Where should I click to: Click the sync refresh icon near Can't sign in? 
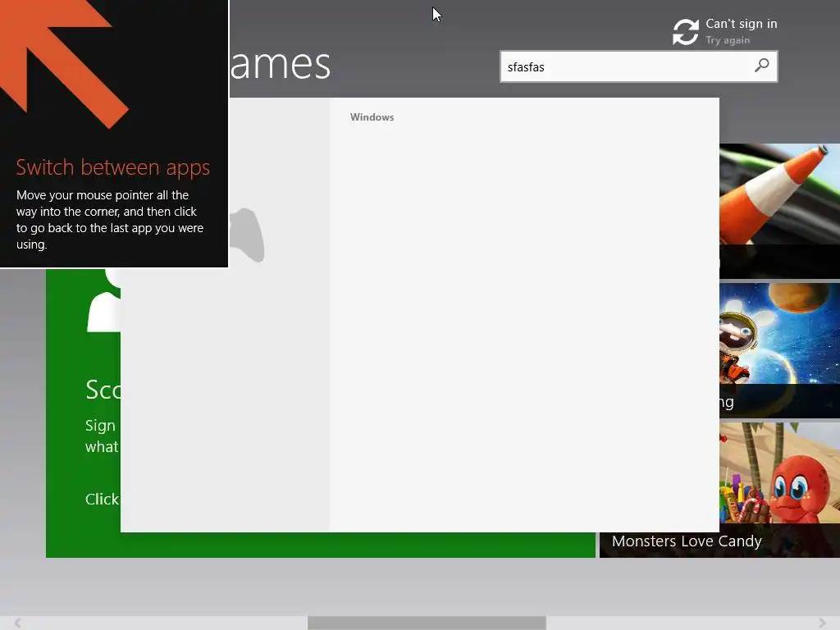[x=686, y=32]
